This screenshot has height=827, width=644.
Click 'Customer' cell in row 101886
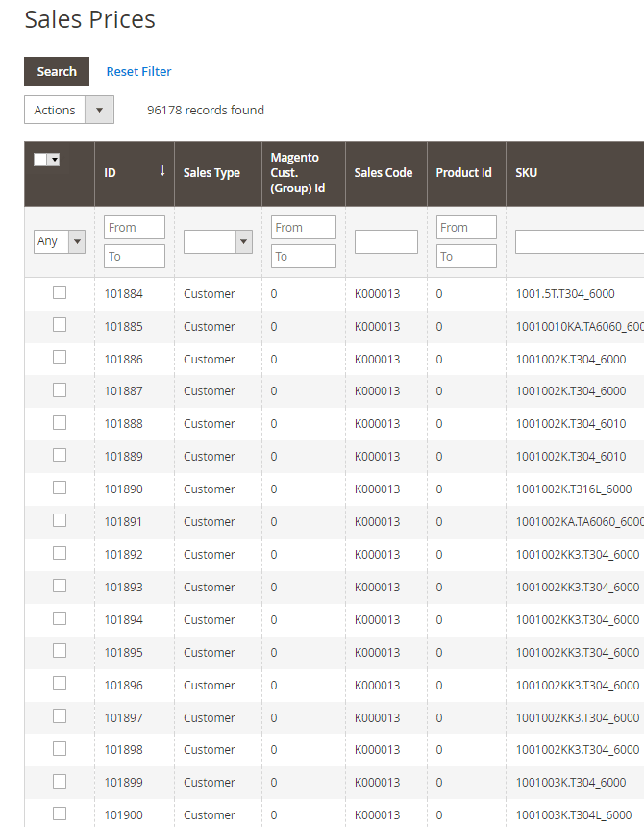click(210, 360)
